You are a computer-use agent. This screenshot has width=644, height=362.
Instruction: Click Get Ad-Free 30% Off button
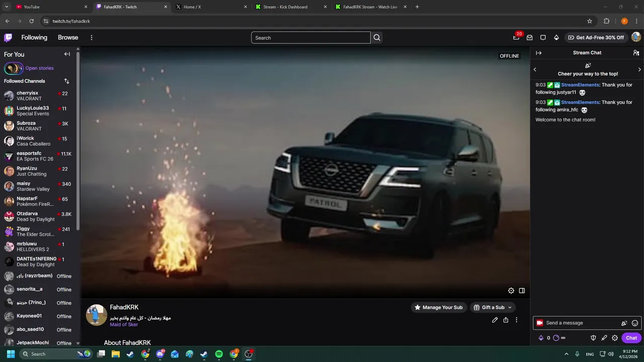(596, 38)
